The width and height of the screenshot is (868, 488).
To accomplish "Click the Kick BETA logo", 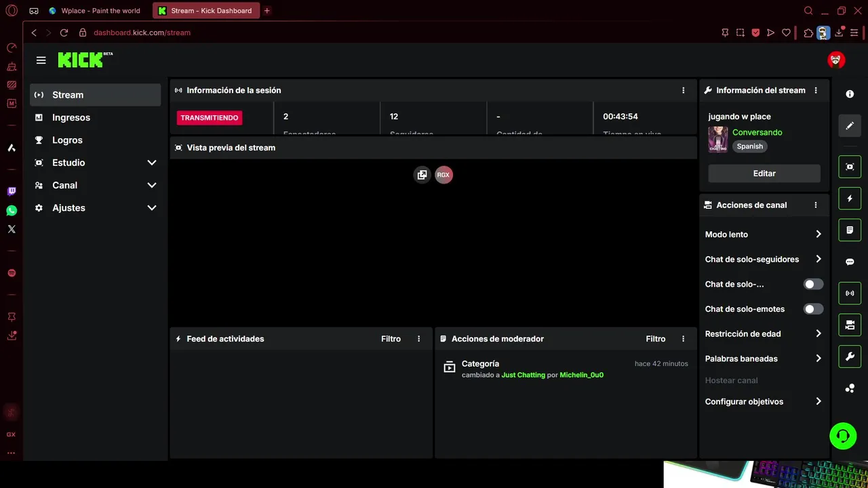I will click(85, 60).
